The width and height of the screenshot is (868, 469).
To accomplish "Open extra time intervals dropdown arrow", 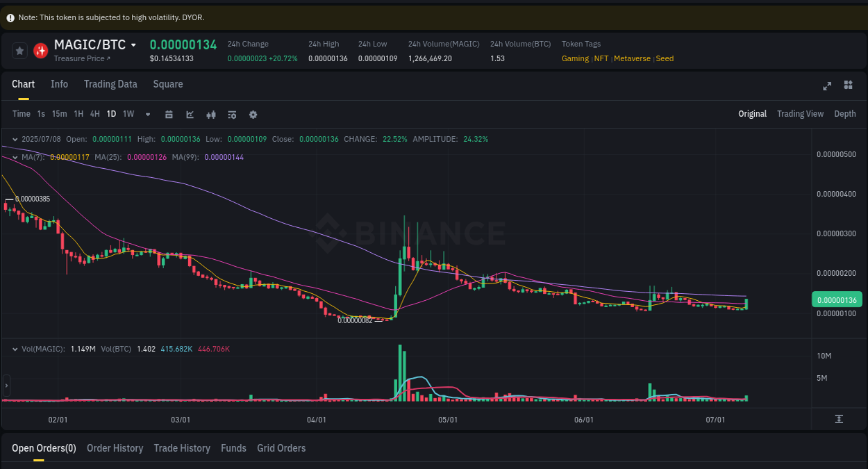I will [x=147, y=114].
